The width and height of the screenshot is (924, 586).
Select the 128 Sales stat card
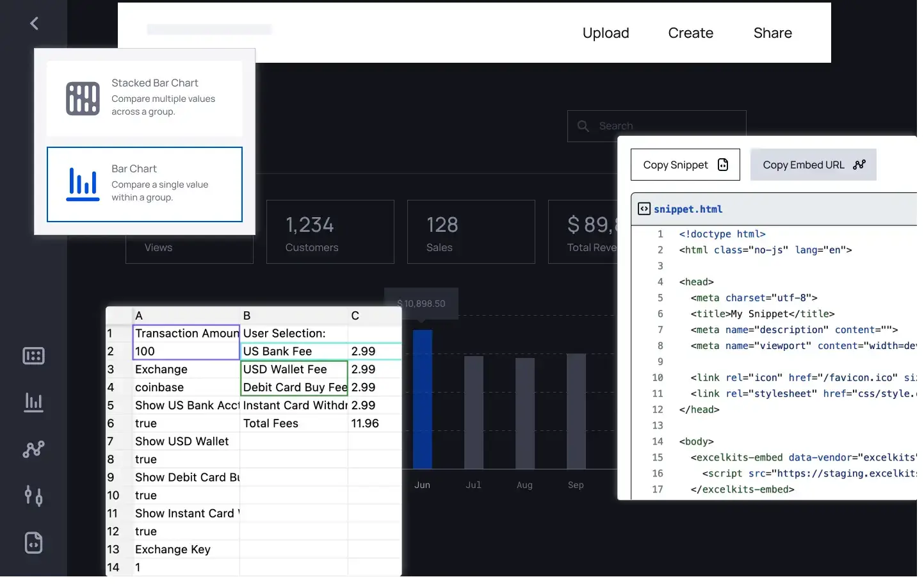471,232
